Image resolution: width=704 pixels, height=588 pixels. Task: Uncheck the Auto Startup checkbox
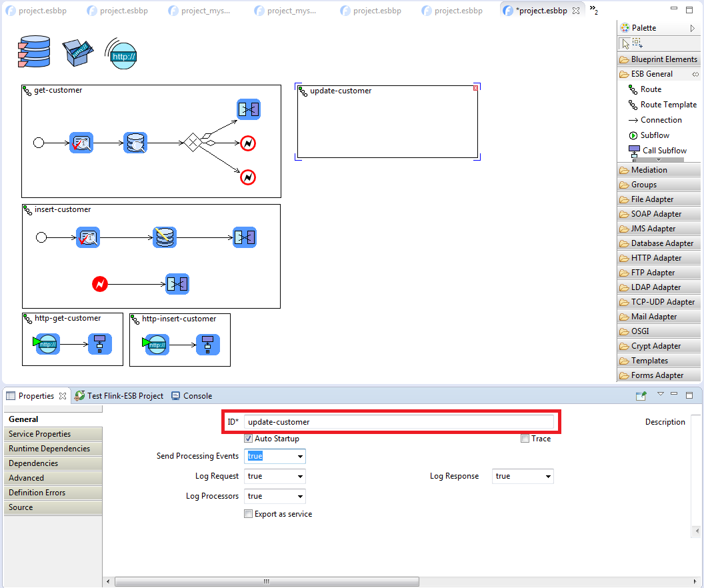249,439
